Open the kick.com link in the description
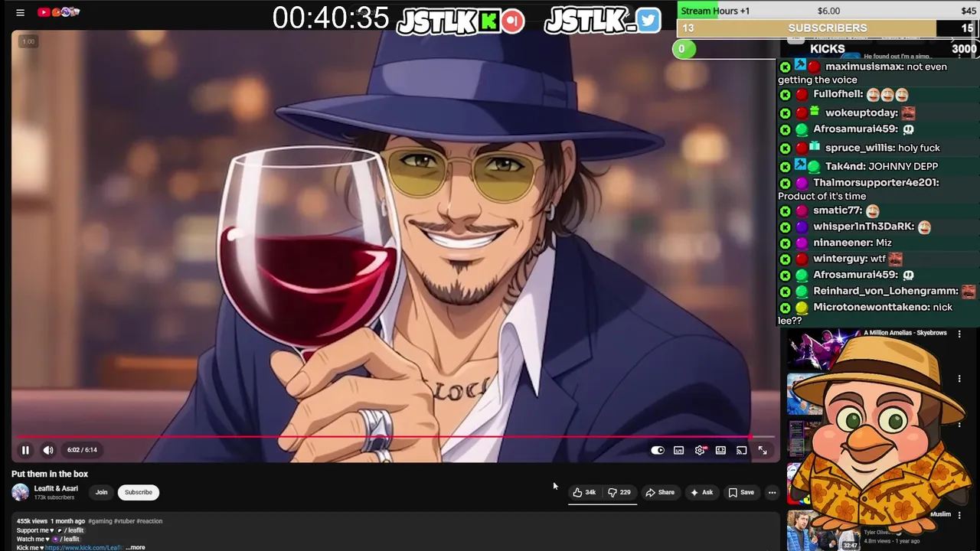 pos(83,547)
